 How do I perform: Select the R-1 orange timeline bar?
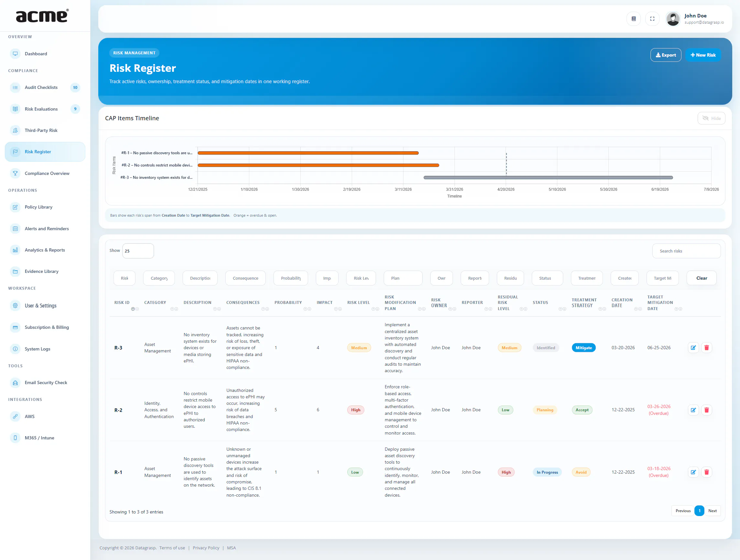(308, 153)
